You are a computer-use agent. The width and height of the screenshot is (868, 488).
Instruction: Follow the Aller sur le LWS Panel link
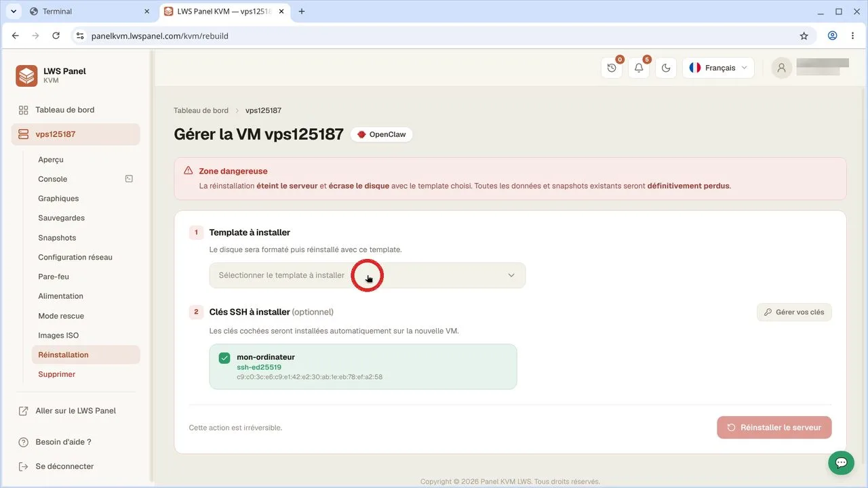tap(76, 411)
